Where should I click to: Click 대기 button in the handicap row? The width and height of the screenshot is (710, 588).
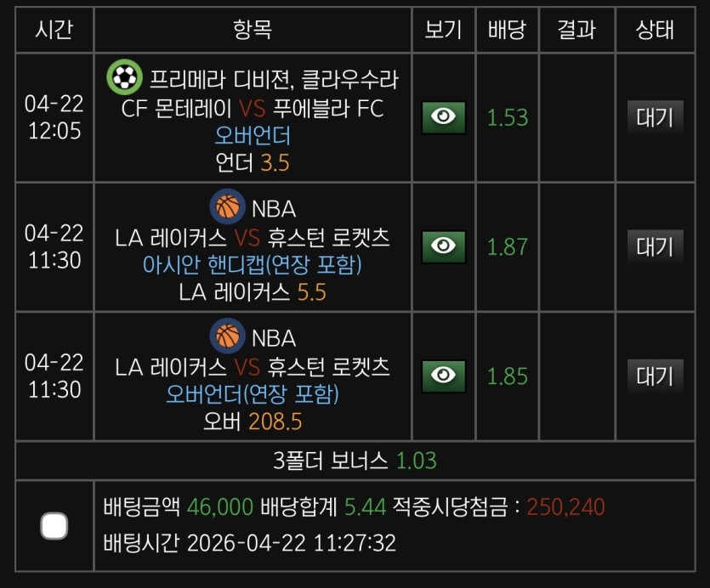[x=655, y=246]
